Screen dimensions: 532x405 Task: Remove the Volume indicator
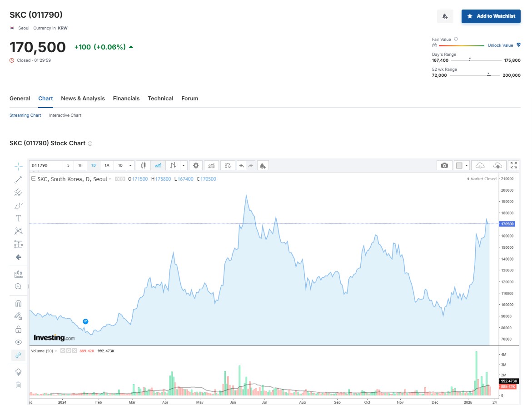pos(75,351)
